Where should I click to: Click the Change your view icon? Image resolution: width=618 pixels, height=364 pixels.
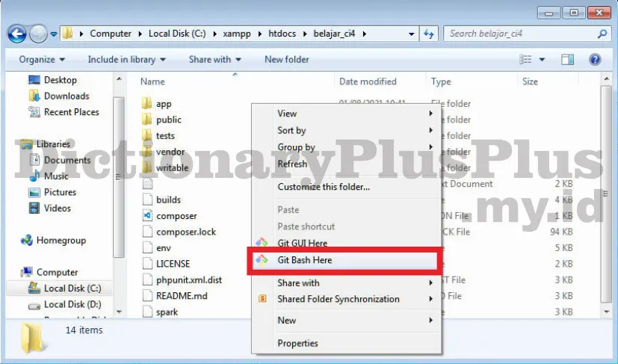pos(525,60)
